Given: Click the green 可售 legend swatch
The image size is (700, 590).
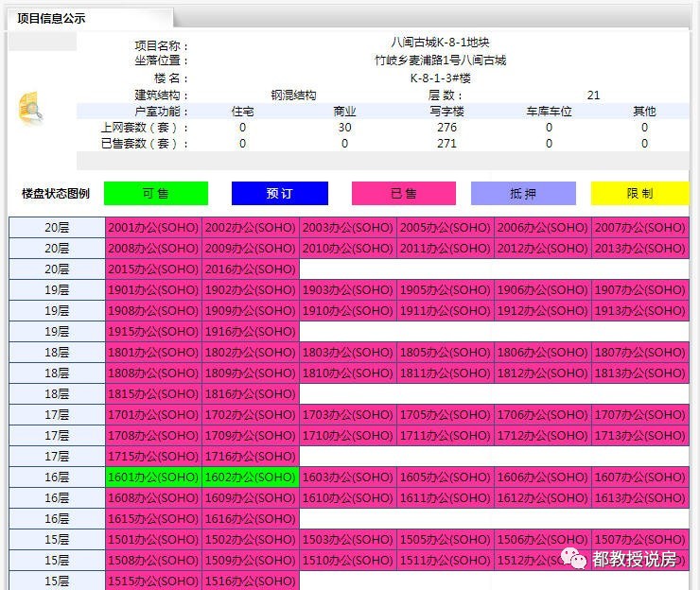Looking at the screenshot, I should pyautogui.click(x=156, y=193).
